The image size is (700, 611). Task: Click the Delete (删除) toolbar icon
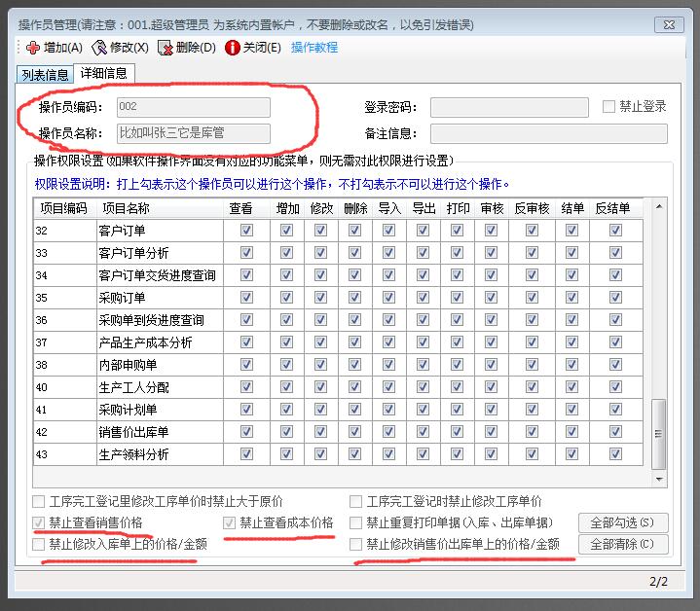[166, 48]
